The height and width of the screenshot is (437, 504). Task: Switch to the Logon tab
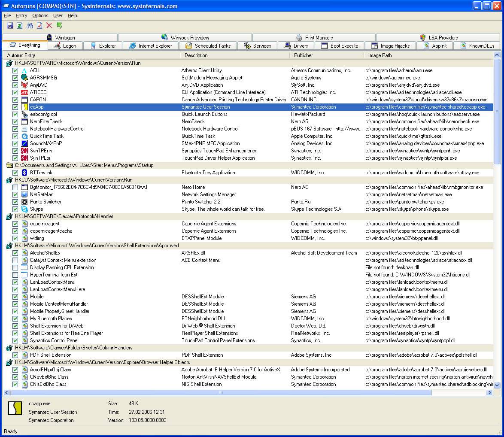pyautogui.click(x=65, y=46)
